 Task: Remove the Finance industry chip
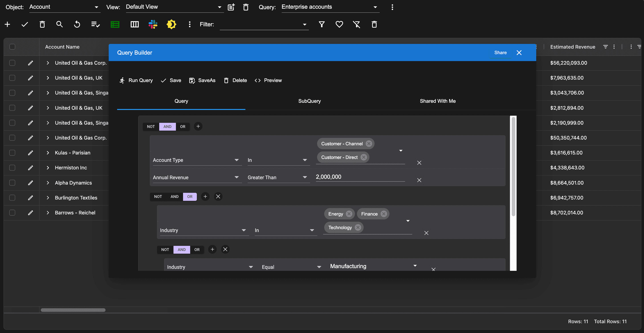(x=383, y=214)
